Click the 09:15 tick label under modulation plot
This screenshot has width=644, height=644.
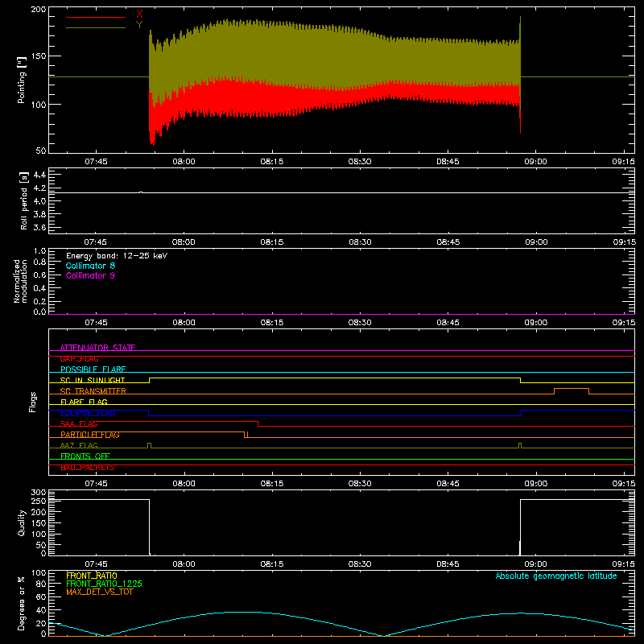tap(623, 323)
